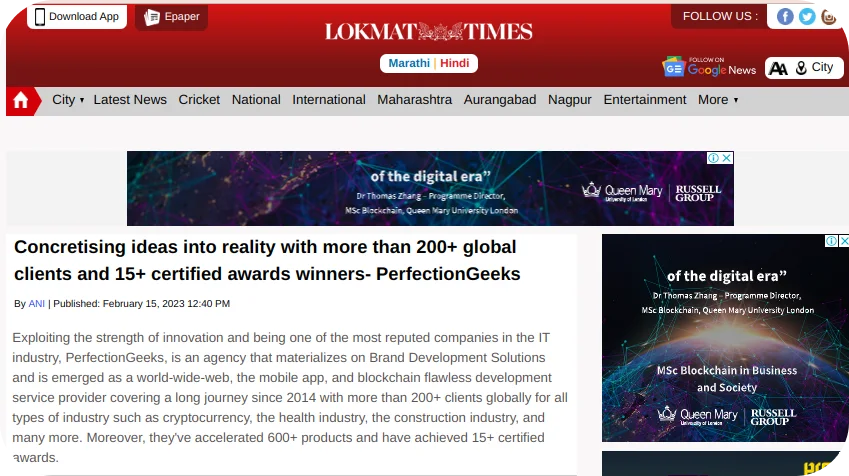
Task: Open the National section
Action: tap(256, 100)
